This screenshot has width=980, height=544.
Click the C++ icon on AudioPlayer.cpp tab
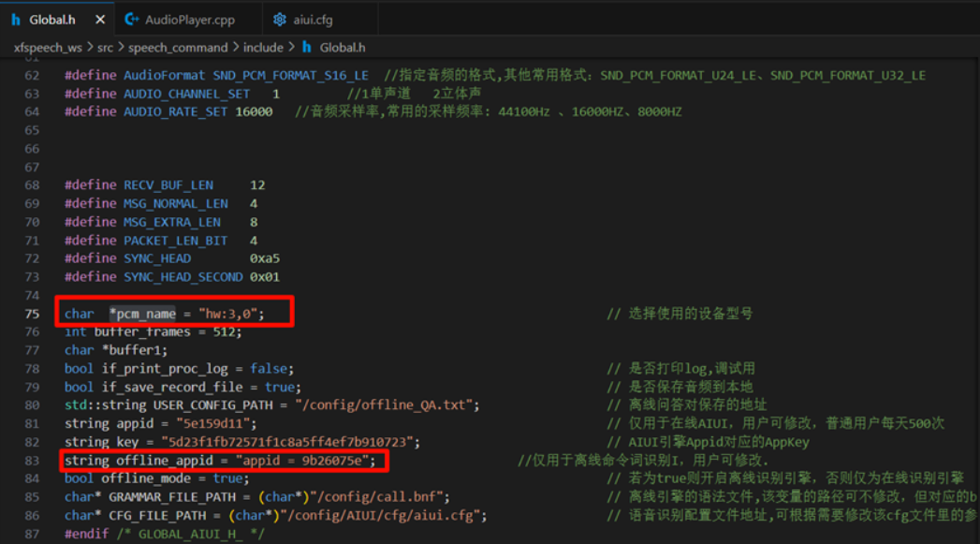click(130, 19)
